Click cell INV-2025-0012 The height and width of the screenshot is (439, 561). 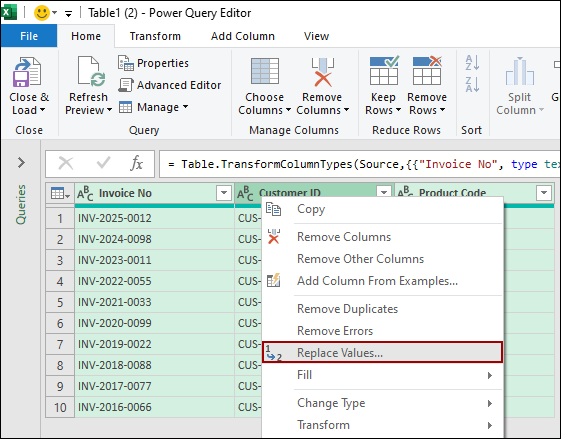pos(154,218)
